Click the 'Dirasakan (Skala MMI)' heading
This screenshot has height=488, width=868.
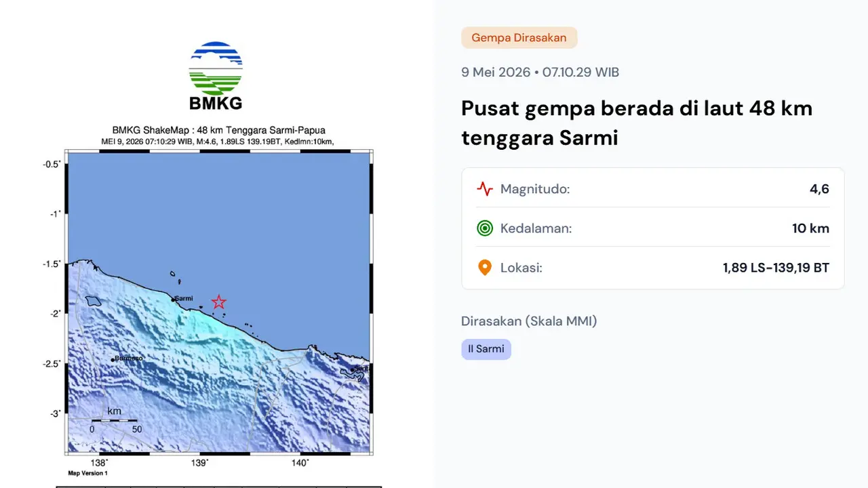(x=530, y=321)
